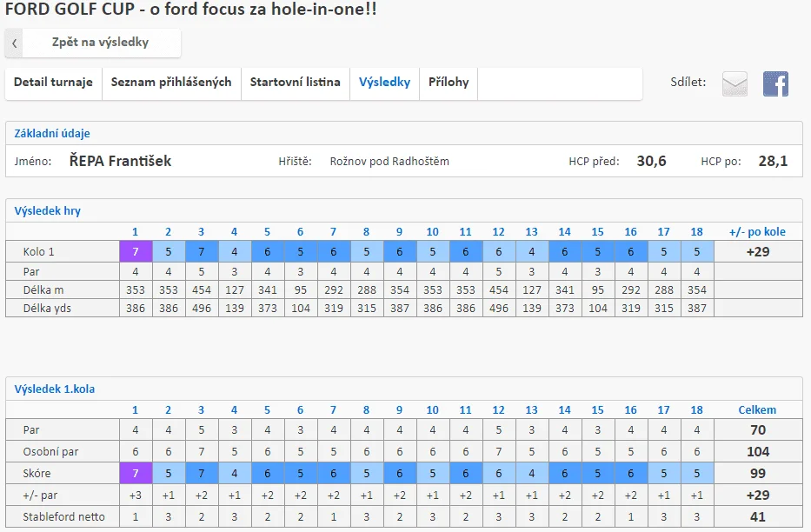Click the Výsledek hry section heading

click(x=48, y=211)
